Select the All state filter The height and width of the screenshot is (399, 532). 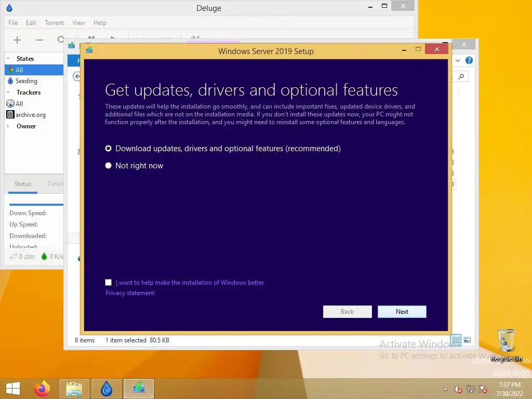[34, 70]
